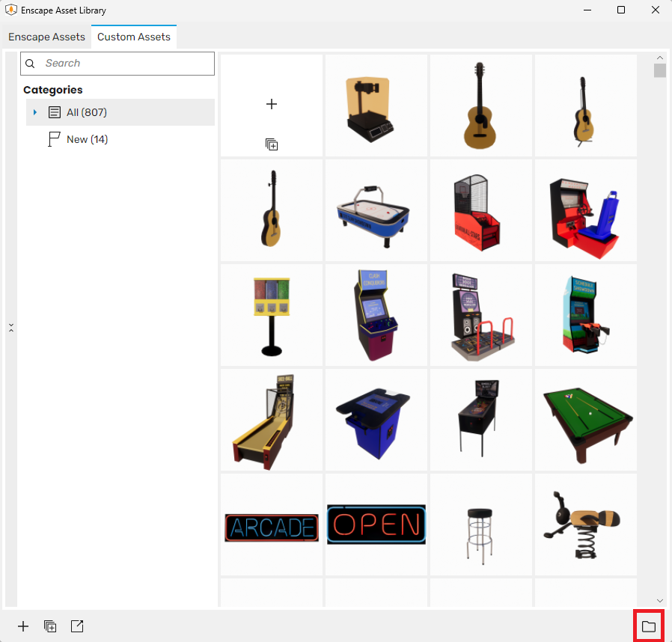This screenshot has height=642, width=672.
Task: Collapse the sidebar using the side chevron handle
Action: (x=11, y=328)
